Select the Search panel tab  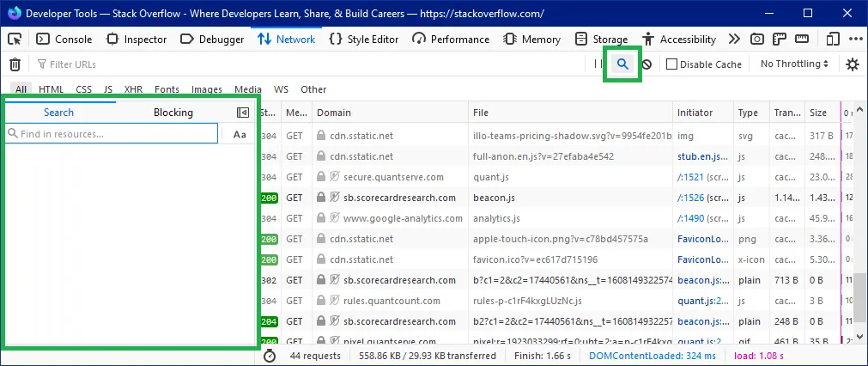point(58,113)
